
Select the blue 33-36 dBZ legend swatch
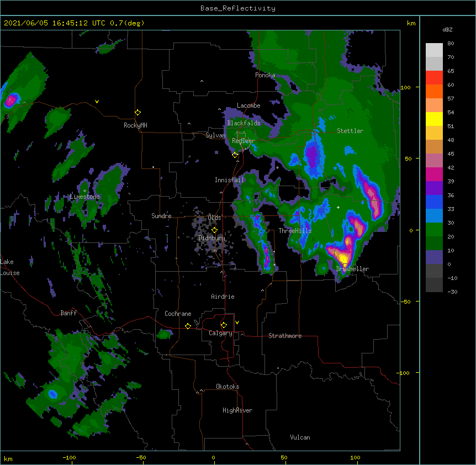coord(434,202)
